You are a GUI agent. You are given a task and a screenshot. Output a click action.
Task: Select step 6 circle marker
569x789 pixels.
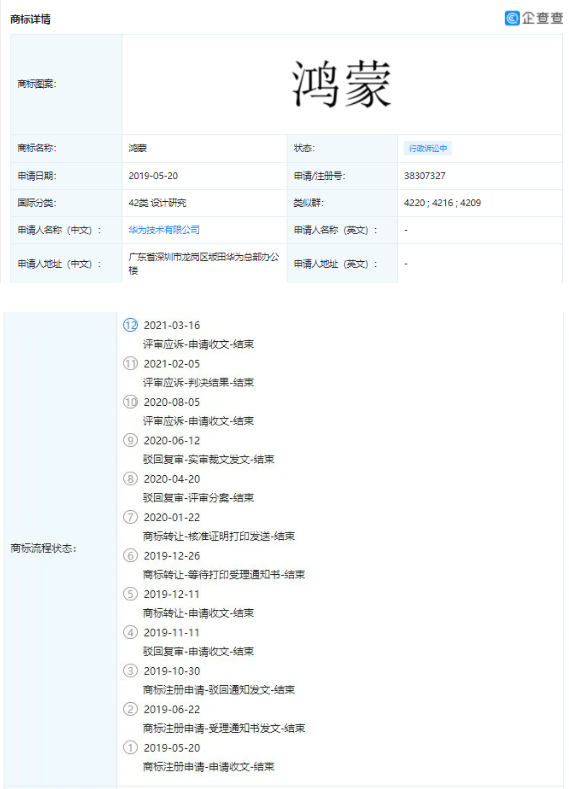(x=130, y=556)
